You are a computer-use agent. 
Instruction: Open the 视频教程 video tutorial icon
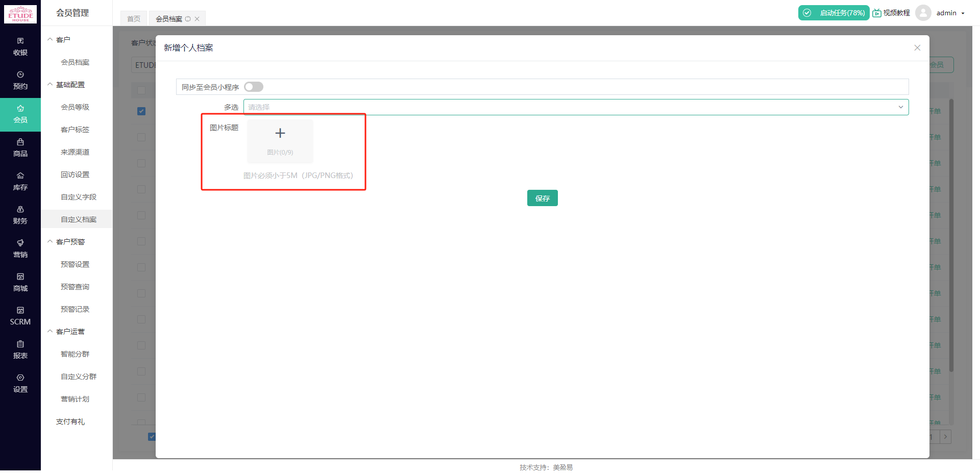891,13
